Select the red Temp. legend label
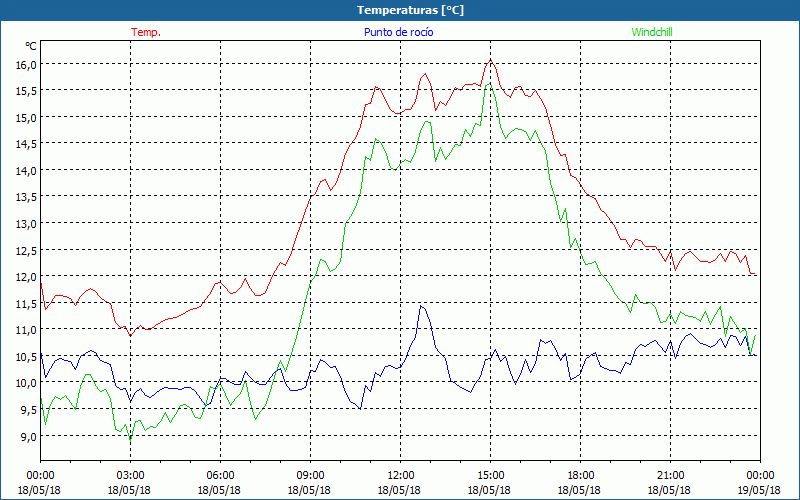This screenshot has height=500, width=800. click(146, 32)
